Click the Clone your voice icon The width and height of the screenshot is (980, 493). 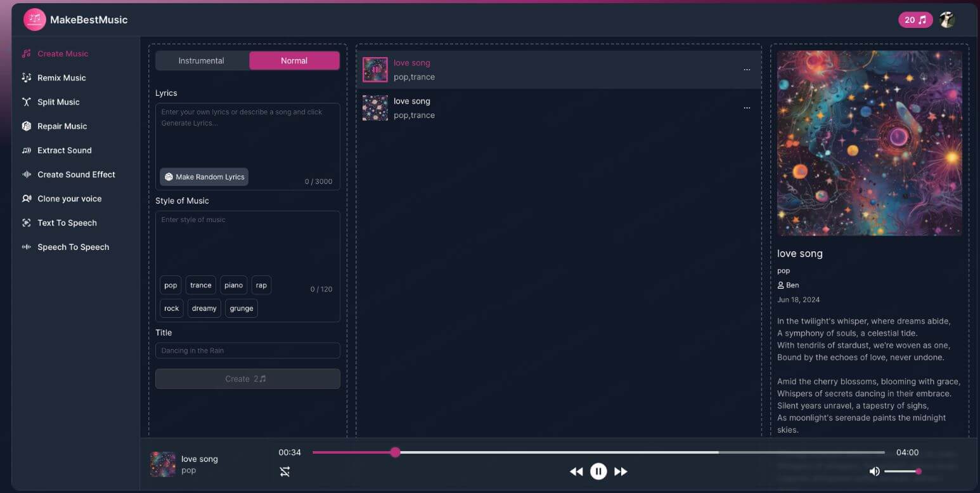click(x=27, y=199)
